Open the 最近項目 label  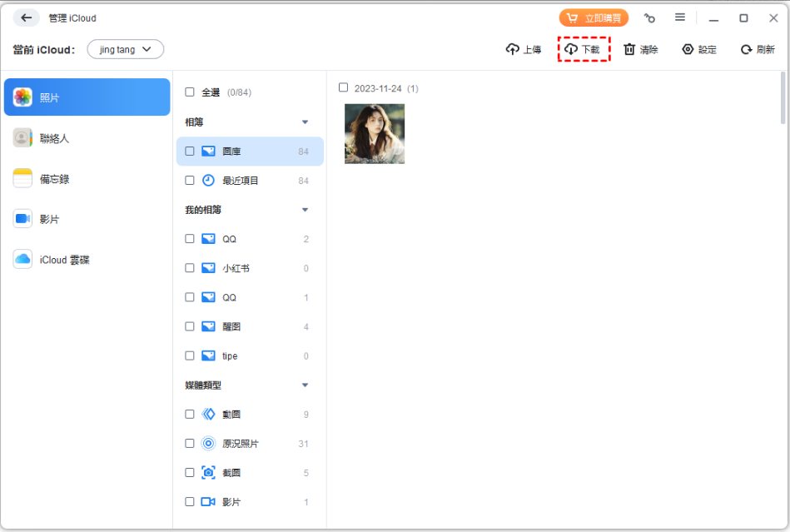(241, 181)
